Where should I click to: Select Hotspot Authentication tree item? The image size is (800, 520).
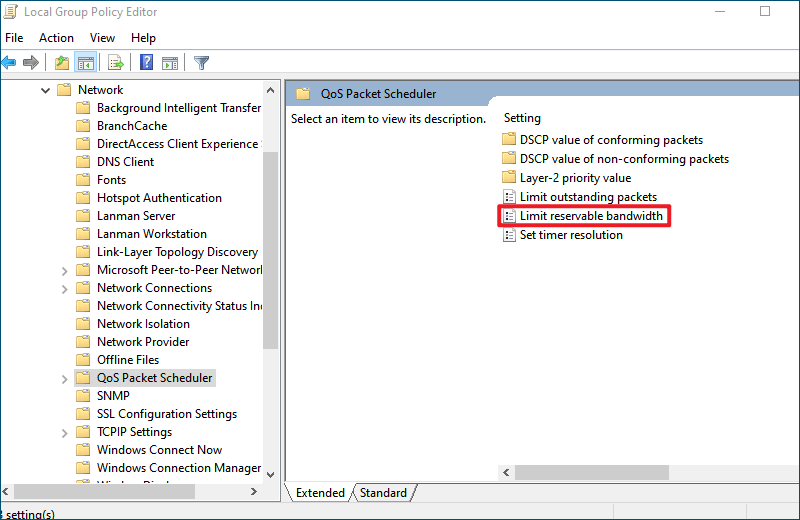coord(159,197)
